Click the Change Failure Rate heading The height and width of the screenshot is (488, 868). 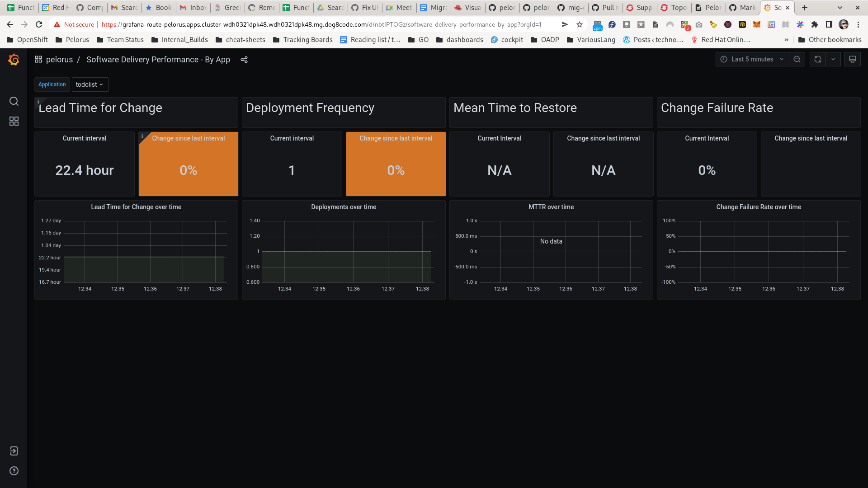[717, 108]
